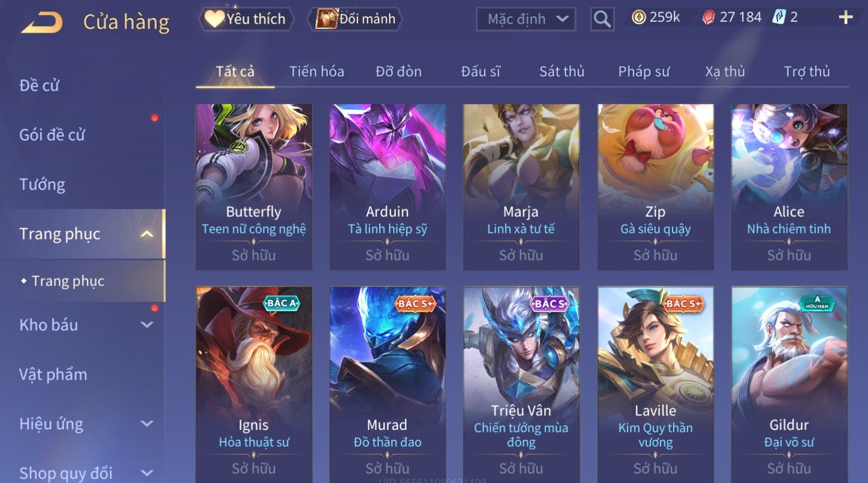Select the Murad Đồ thần đao skin card
868x483 pixels.
pos(387,385)
